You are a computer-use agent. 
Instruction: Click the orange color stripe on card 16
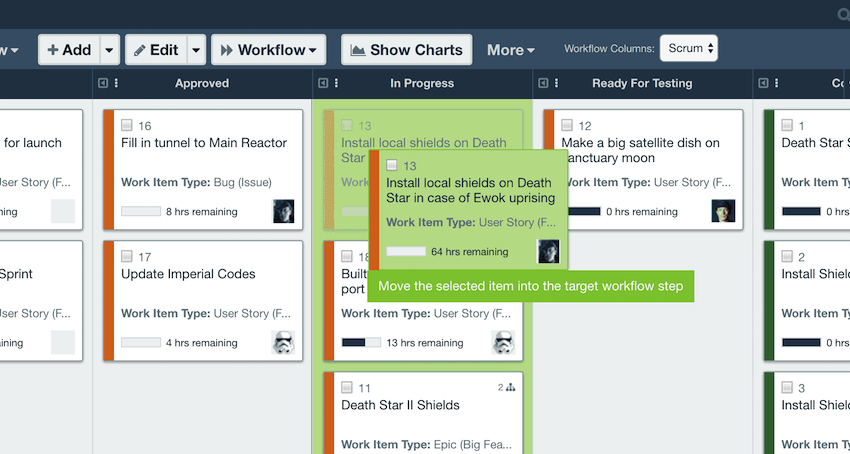coord(108,170)
